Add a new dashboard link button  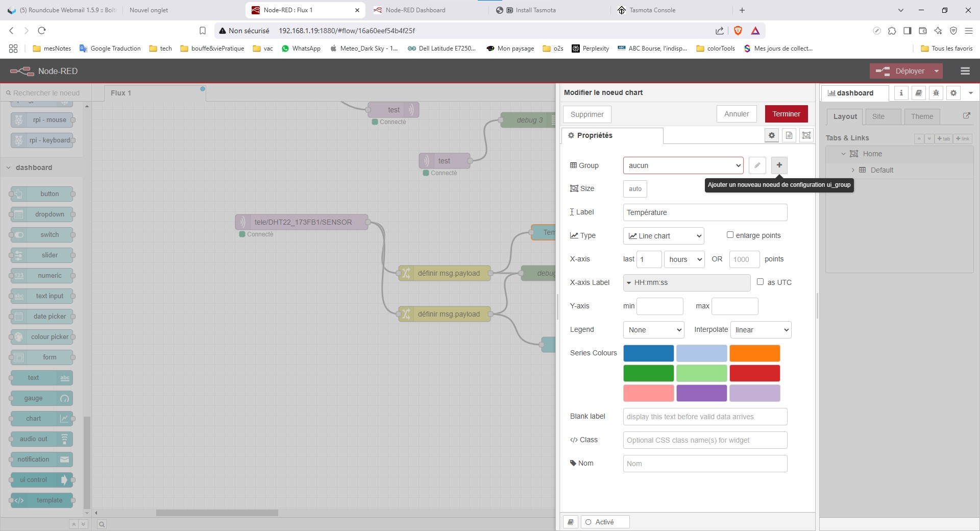[962, 138]
